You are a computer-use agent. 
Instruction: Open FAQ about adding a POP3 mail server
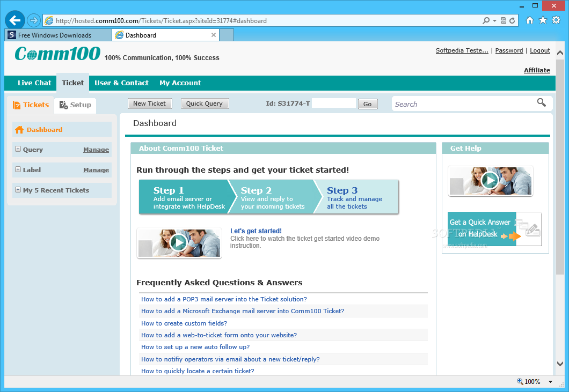click(x=224, y=299)
